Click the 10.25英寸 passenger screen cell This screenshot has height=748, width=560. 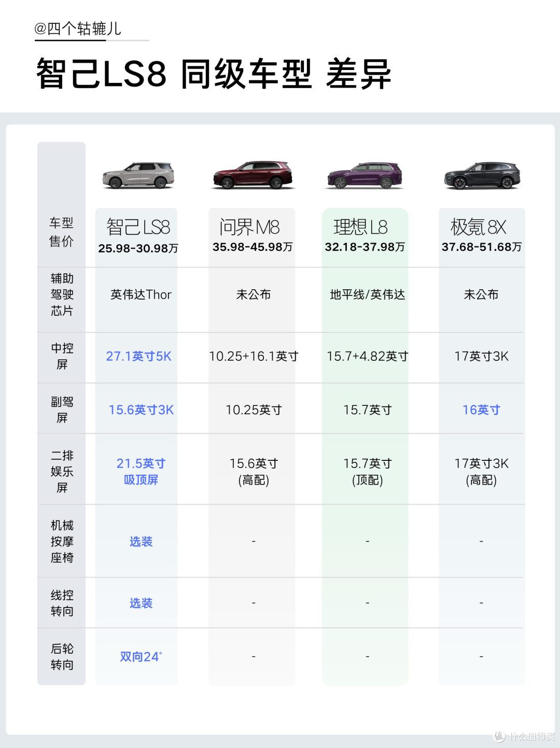pos(254,410)
